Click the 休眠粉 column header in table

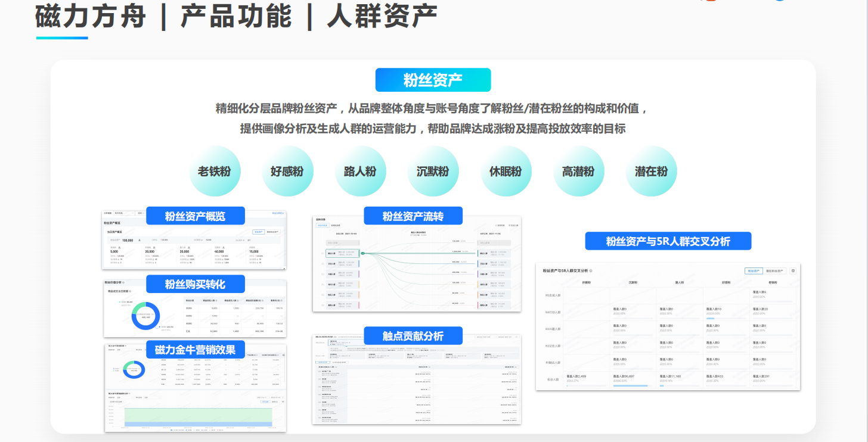586,283
